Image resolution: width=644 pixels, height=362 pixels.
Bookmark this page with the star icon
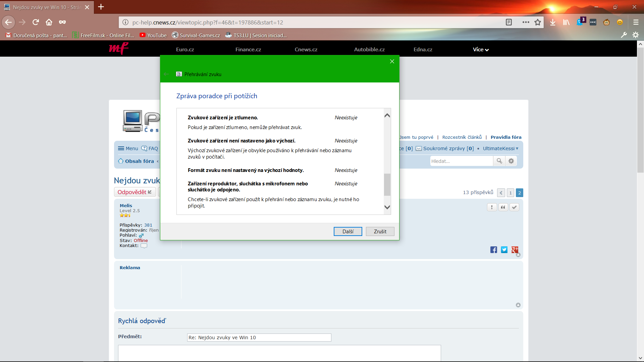538,22
